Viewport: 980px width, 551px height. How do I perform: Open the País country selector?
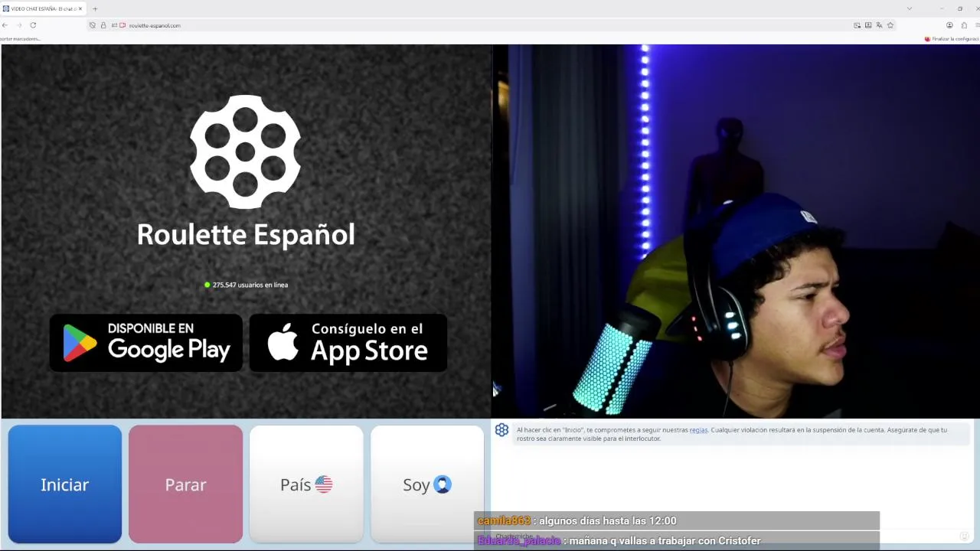click(x=306, y=484)
